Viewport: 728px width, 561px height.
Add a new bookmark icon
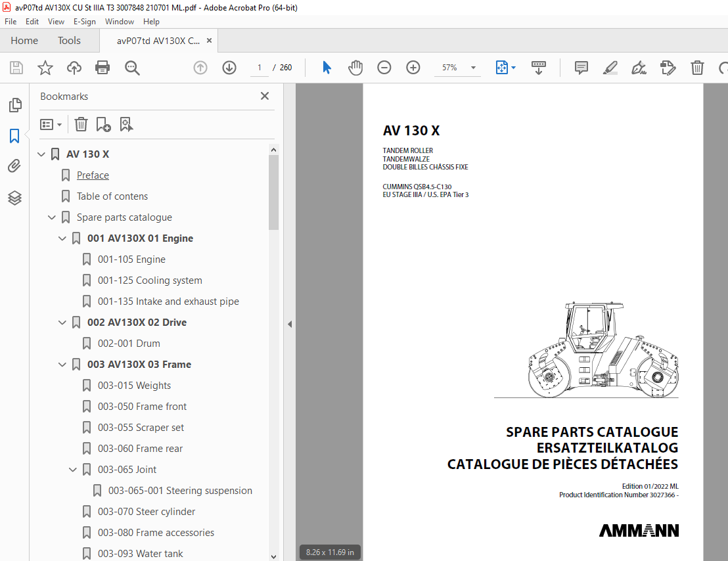coord(103,124)
